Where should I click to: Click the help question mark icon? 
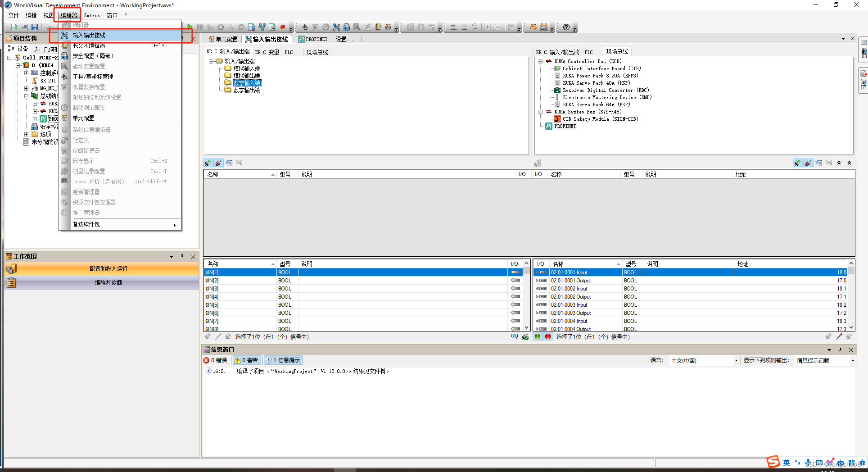[566, 27]
